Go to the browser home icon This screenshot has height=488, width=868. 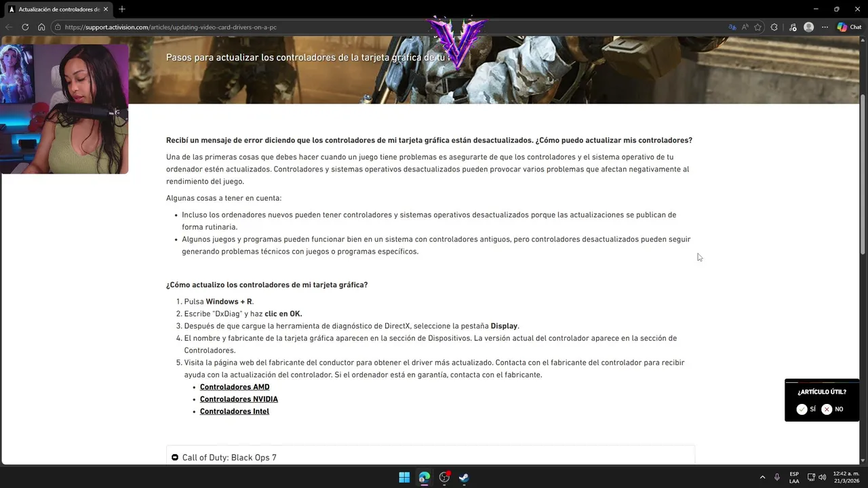tap(41, 27)
